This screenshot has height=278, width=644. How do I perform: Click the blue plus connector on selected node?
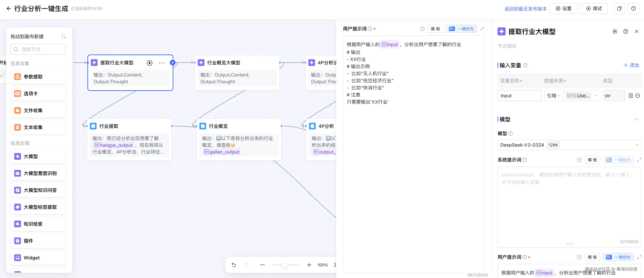(172, 62)
